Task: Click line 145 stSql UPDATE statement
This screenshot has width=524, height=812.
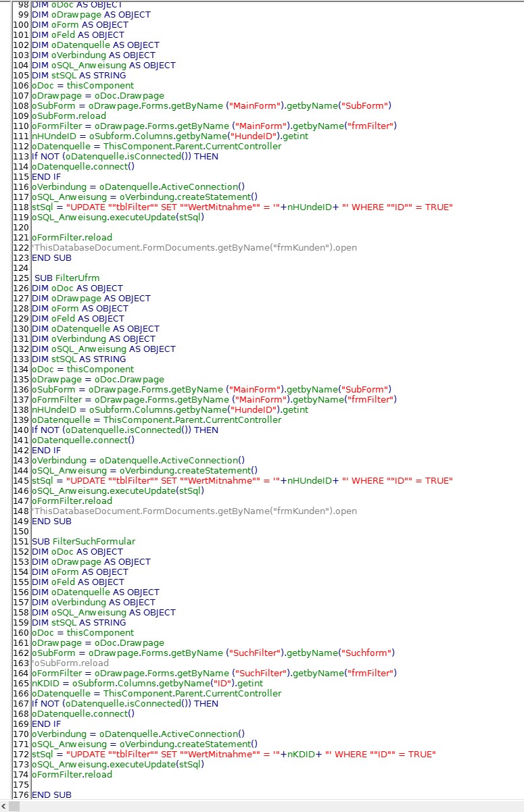Action: tap(242, 481)
